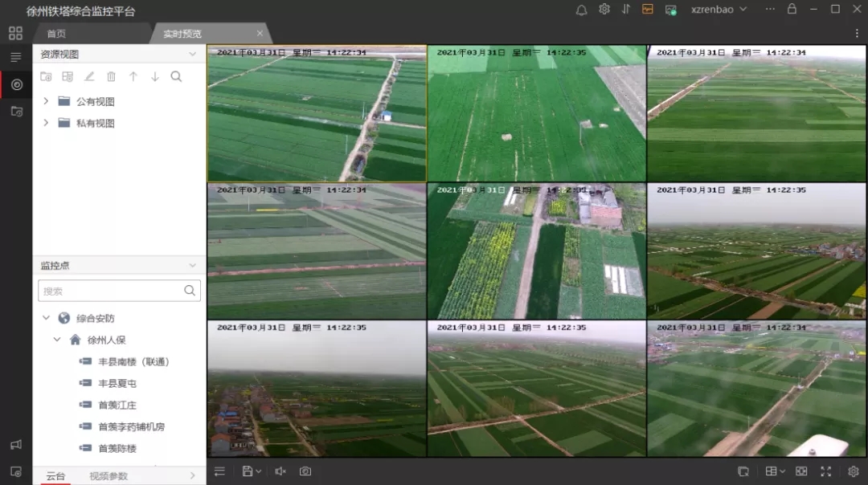Mute audio with the speaker icon
Image resolution: width=868 pixels, height=485 pixels.
[x=280, y=471]
